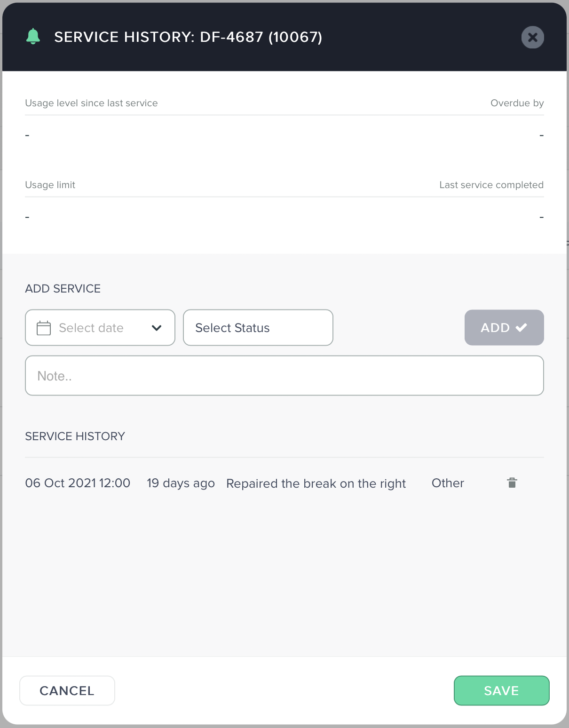Click the ADD button checkmark icon
The image size is (569, 728).
point(522,328)
